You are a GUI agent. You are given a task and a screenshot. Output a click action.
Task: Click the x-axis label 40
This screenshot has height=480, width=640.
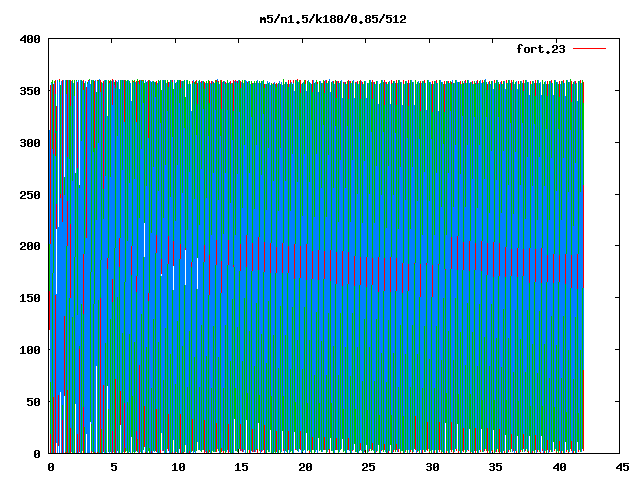559,467
